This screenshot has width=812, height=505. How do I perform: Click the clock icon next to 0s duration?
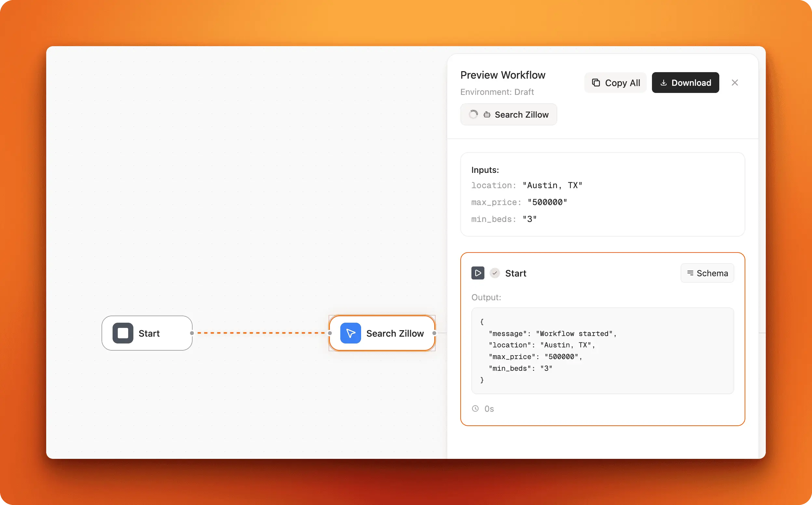pos(475,408)
